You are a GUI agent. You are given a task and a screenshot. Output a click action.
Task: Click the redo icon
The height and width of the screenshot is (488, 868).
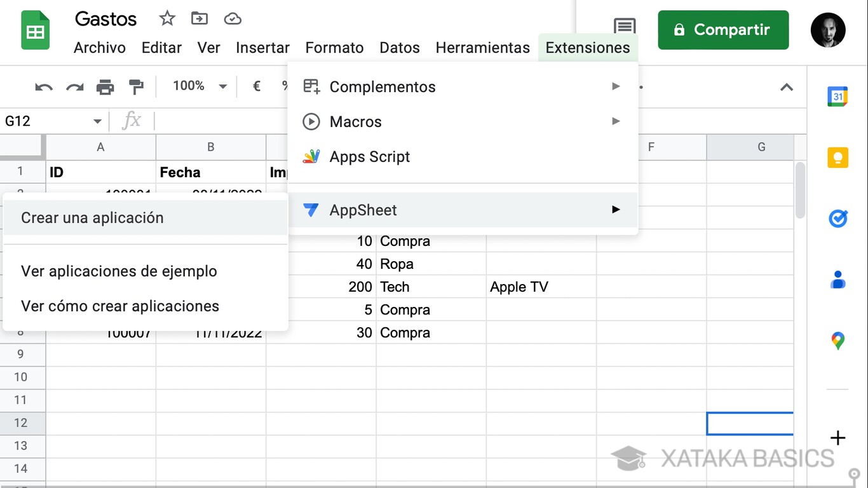click(74, 86)
